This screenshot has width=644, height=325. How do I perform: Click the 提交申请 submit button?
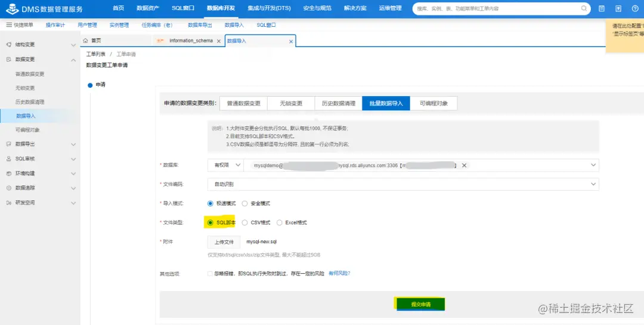tap(420, 305)
